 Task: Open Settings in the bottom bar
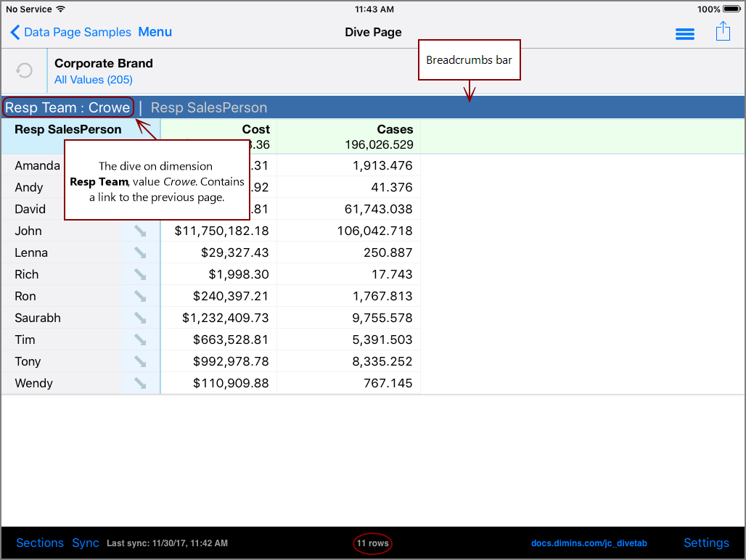coord(705,543)
